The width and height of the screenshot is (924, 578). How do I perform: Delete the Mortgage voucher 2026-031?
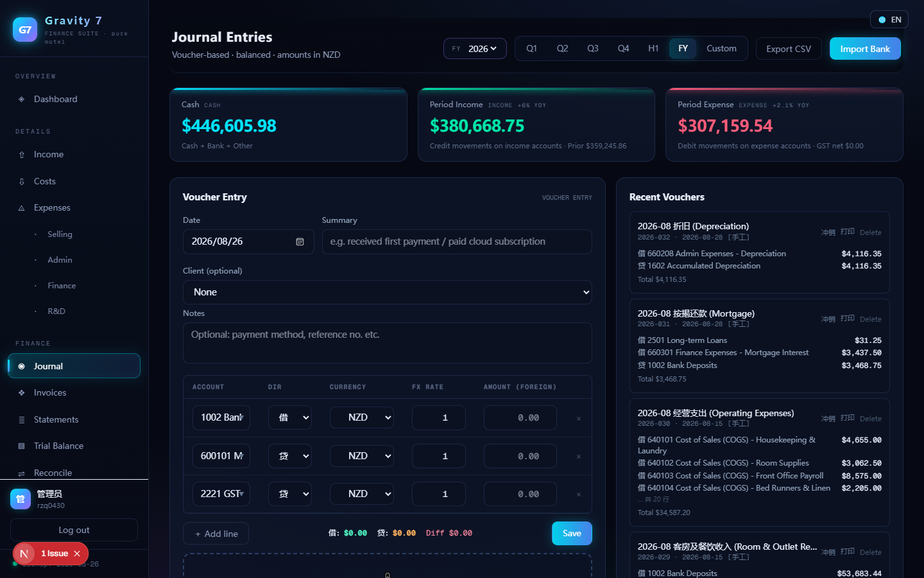[870, 319]
